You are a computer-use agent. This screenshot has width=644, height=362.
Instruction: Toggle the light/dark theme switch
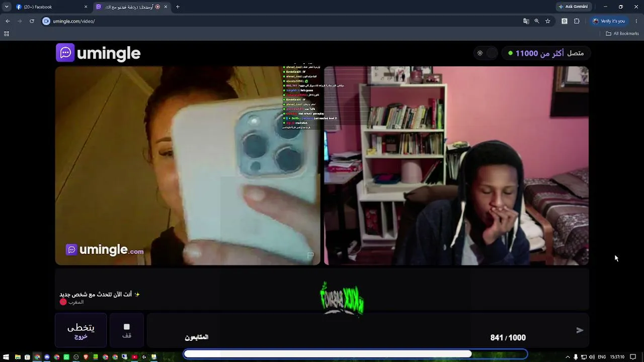coord(486,53)
